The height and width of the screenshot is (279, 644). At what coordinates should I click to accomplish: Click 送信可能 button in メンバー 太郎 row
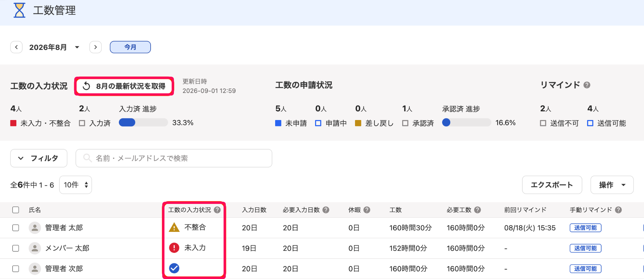(x=586, y=248)
